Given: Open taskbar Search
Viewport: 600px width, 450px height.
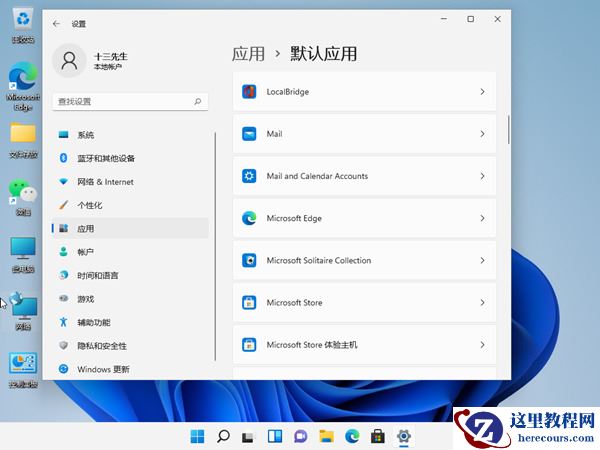Looking at the screenshot, I should [223, 436].
